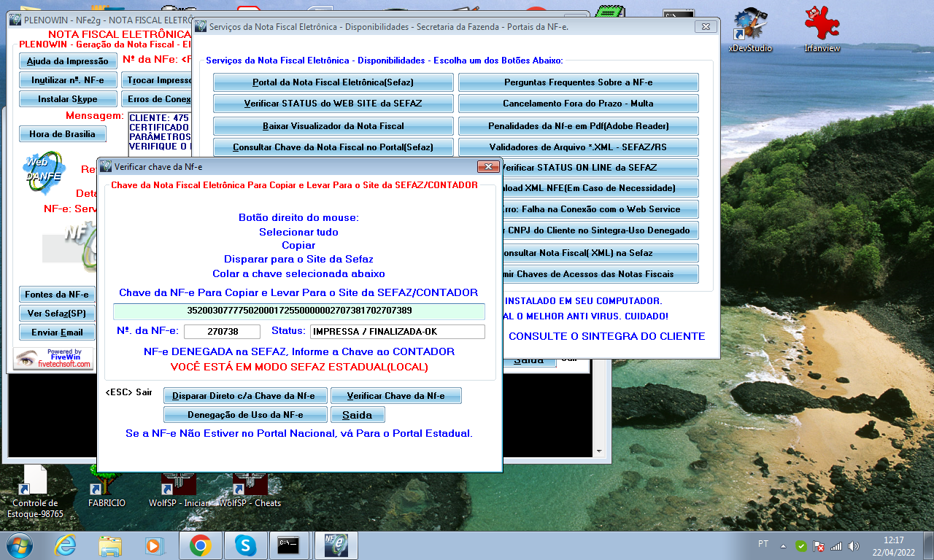The height and width of the screenshot is (560, 934).
Task: Launch Internet Explorer from the taskbar
Action: point(65,545)
